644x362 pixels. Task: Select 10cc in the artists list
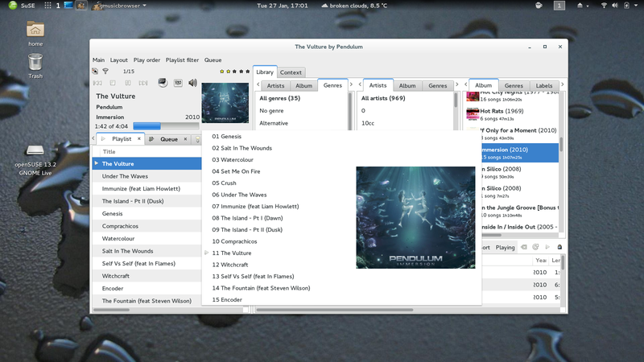[368, 123]
